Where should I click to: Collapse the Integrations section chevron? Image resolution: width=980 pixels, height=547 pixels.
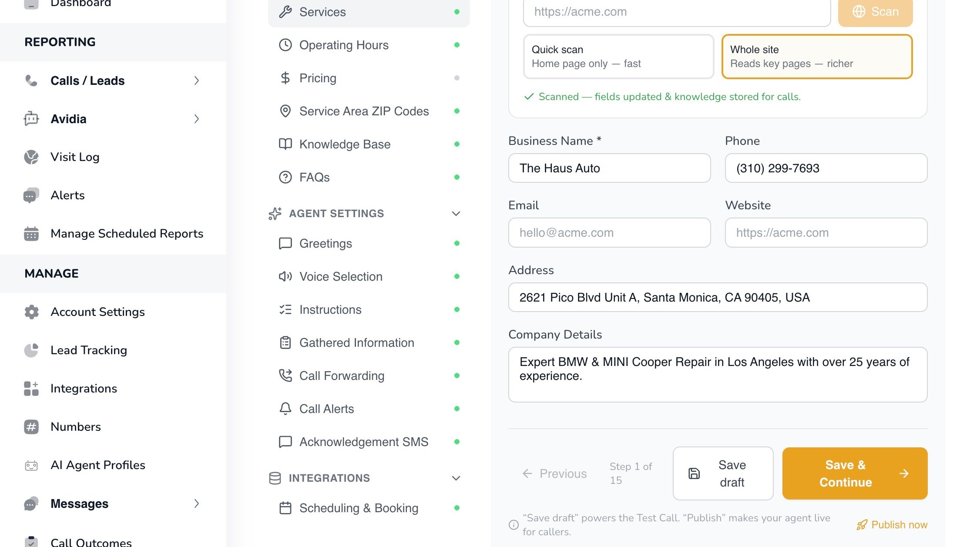pos(456,478)
